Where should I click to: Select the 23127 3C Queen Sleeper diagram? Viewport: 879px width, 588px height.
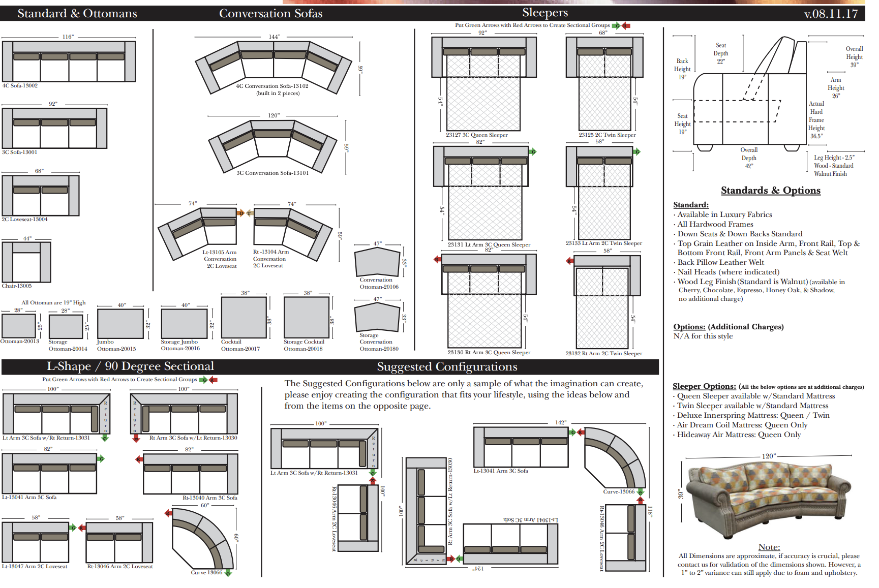(483, 84)
